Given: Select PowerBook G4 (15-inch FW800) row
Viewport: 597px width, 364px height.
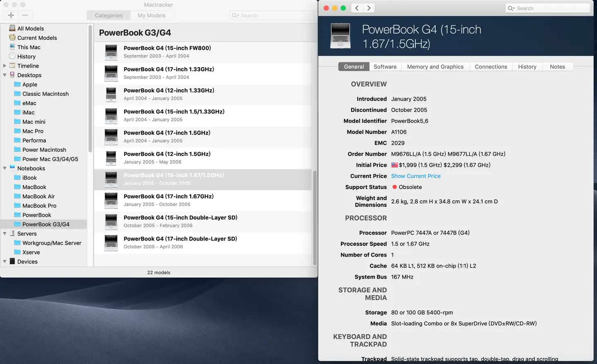Looking at the screenshot, I should point(203,52).
